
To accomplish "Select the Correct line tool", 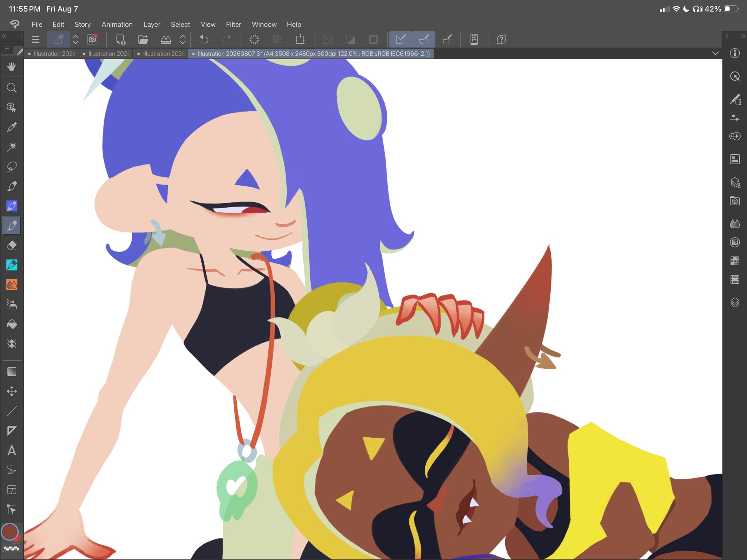I will (12, 509).
